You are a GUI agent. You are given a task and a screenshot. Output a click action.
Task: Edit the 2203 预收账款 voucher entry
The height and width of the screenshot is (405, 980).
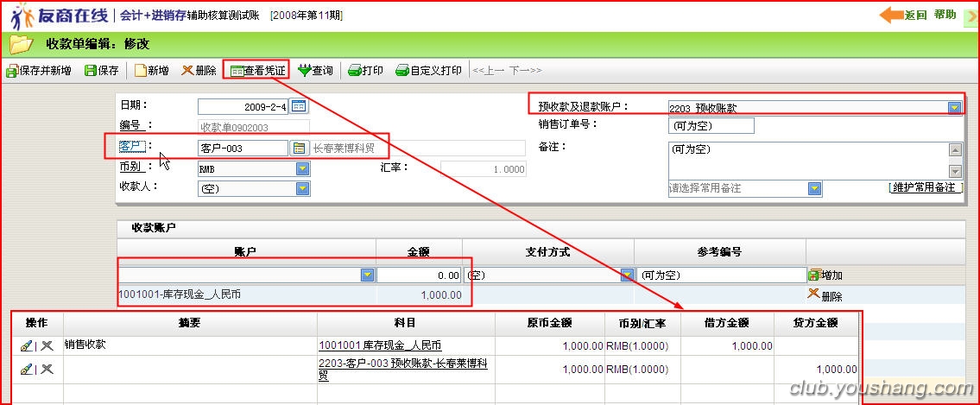tap(26, 370)
